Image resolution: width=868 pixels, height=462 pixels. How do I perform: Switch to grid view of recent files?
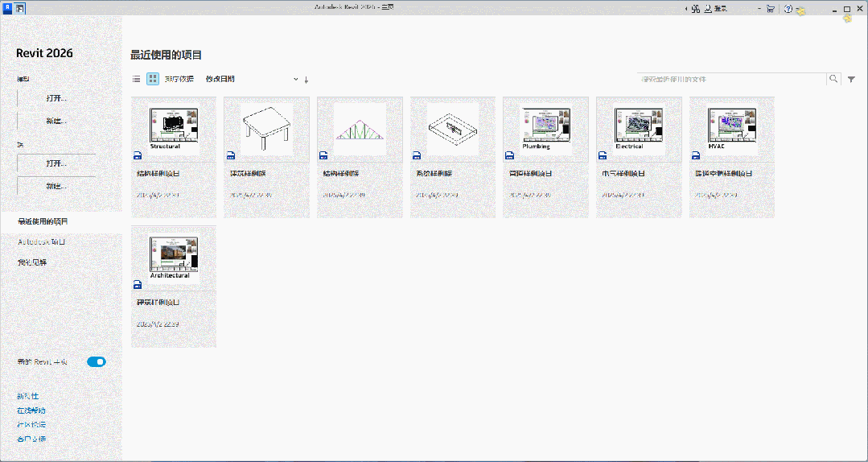point(153,79)
